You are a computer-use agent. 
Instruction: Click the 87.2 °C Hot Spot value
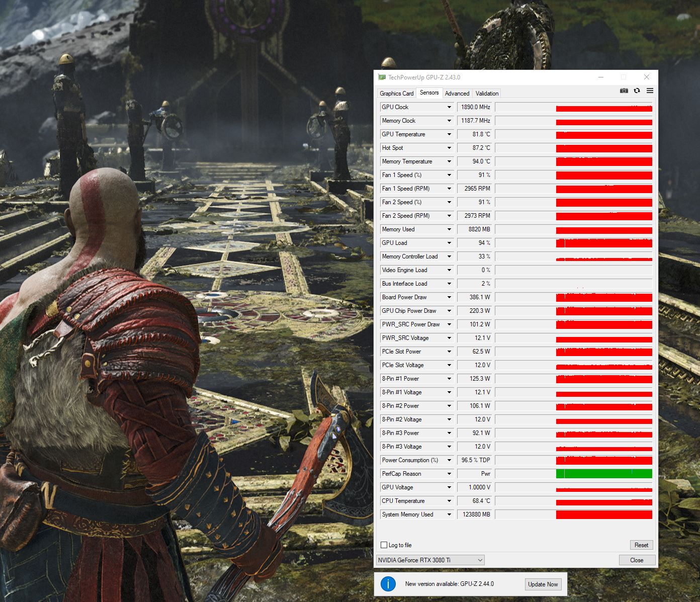click(x=474, y=148)
